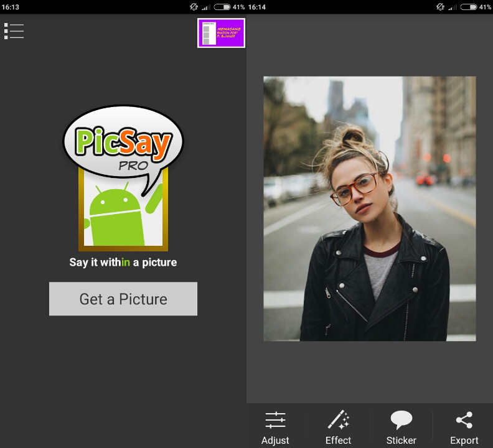The image size is (493, 448).
Task: Tap the 16:14 clock text
Action: pos(257,7)
